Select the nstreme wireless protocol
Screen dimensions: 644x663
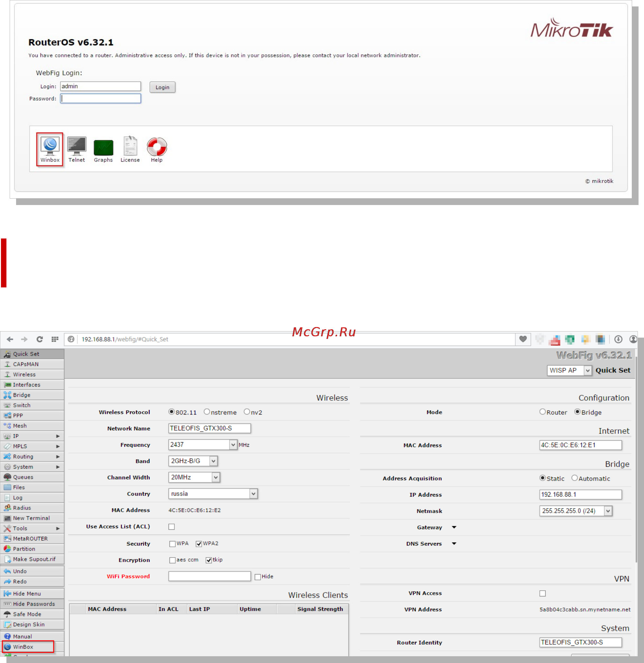(207, 412)
